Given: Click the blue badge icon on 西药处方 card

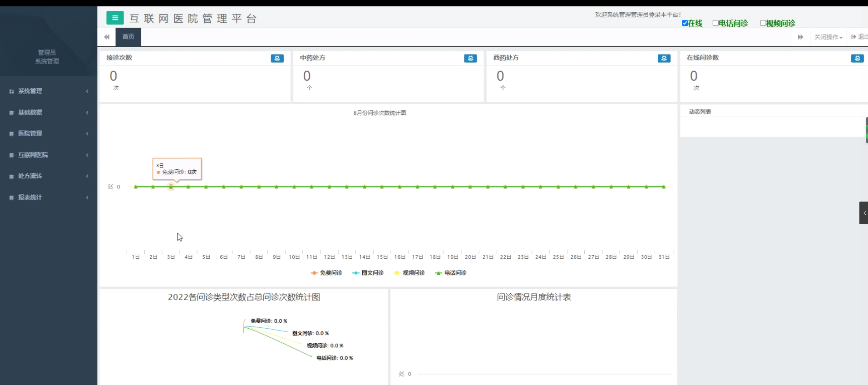Looking at the screenshot, I should pos(664,58).
